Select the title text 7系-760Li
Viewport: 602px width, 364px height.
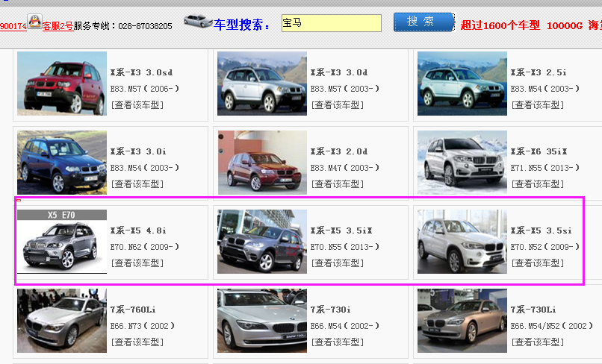(133, 310)
